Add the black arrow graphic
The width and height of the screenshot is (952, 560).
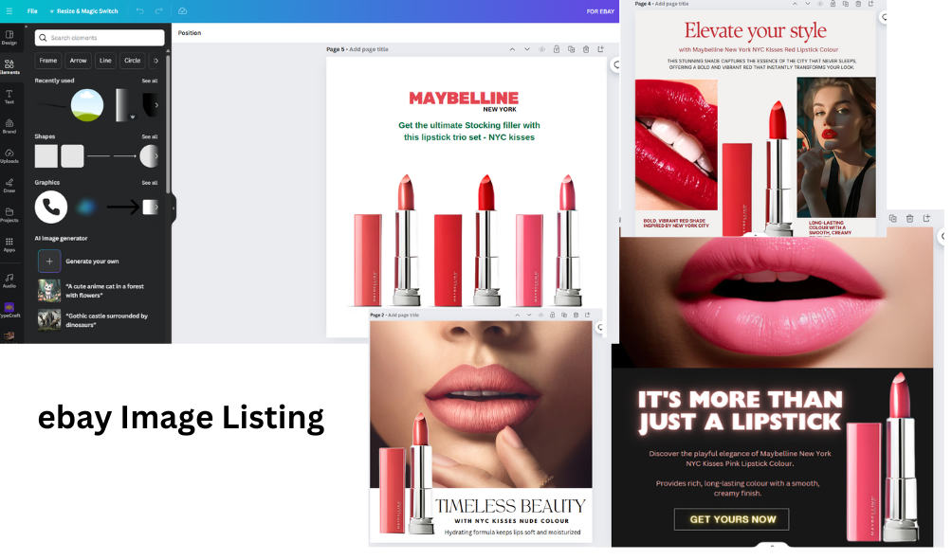pyautogui.click(x=123, y=208)
